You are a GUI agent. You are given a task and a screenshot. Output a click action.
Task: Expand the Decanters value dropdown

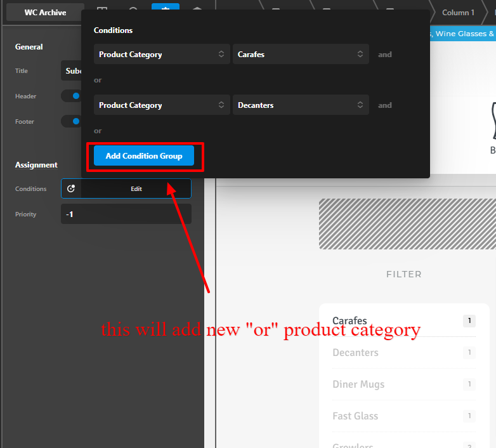pyautogui.click(x=300, y=105)
